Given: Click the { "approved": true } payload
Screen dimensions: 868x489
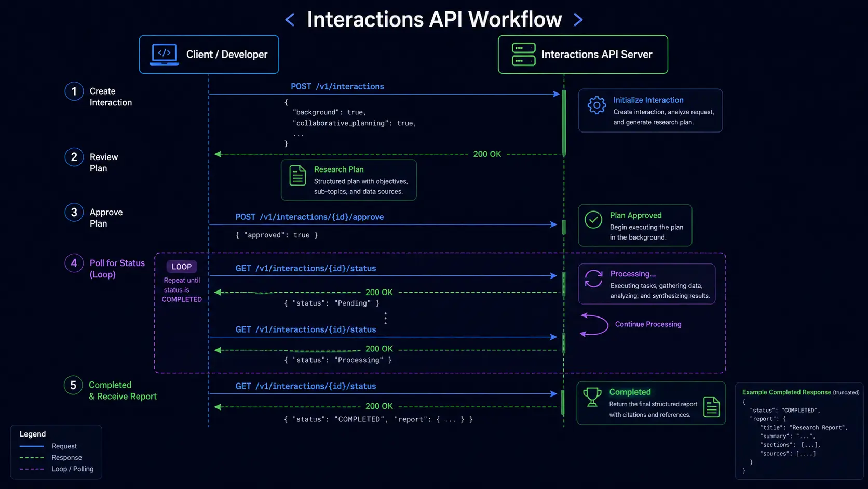Looking at the screenshot, I should pos(277,235).
